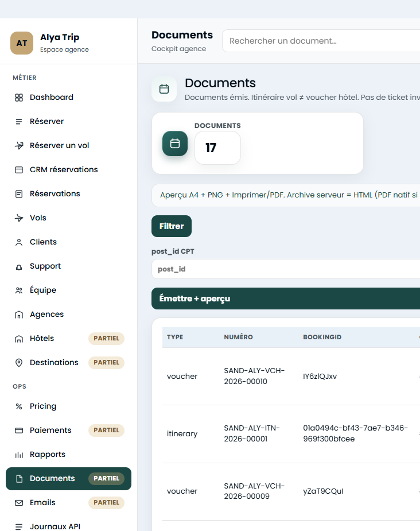The image size is (420, 531).
Task: Click booking ID IY6zlQJxv
Action: (x=320, y=377)
